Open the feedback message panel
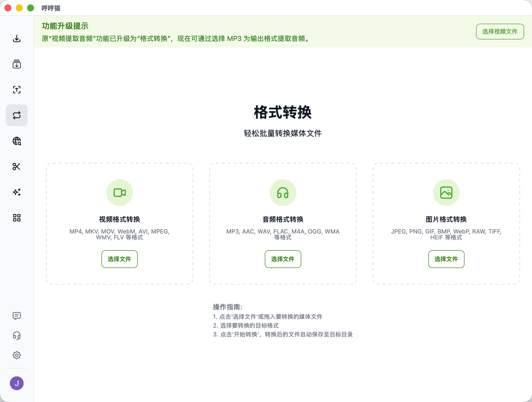The width and height of the screenshot is (532, 402). coord(17,316)
